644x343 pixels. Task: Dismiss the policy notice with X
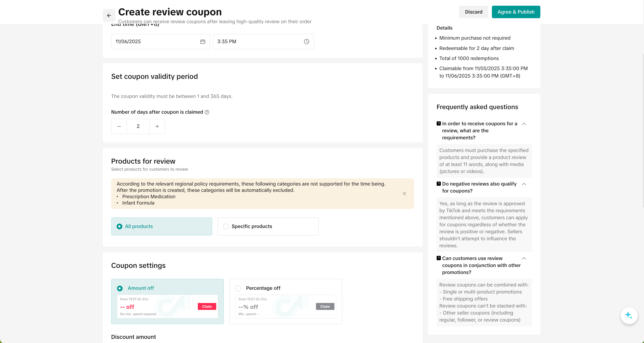pos(404,194)
